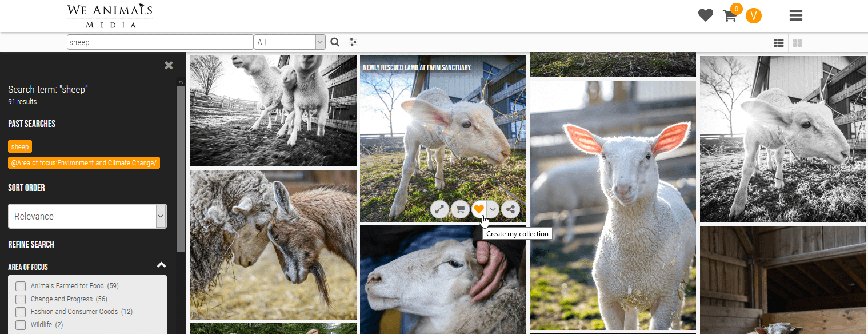
Task: Share the rescued lamb image
Action: [511, 209]
